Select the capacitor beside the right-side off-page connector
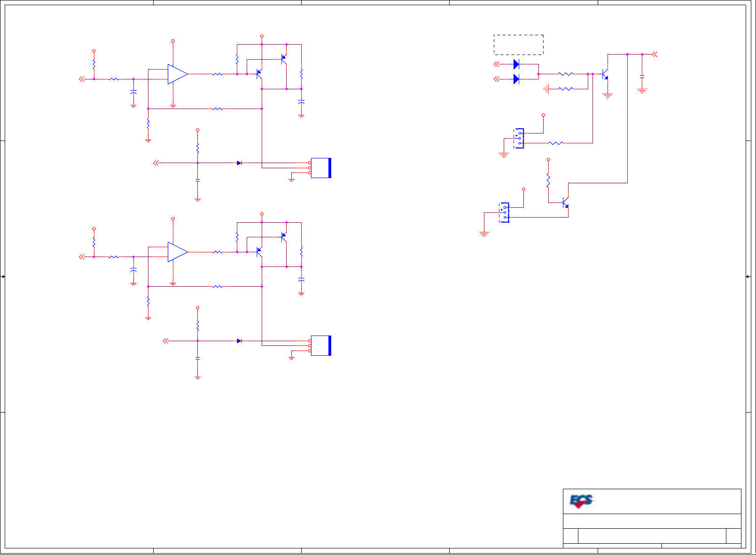 click(x=642, y=76)
